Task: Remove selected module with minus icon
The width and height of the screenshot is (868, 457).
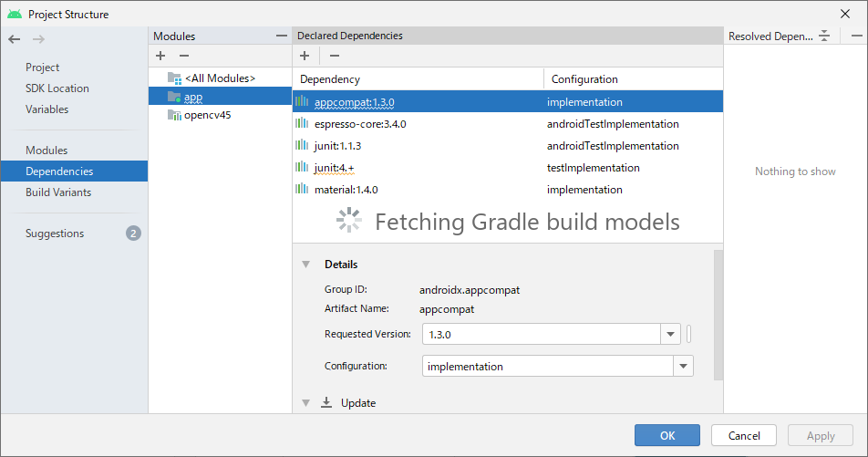Action: (184, 56)
